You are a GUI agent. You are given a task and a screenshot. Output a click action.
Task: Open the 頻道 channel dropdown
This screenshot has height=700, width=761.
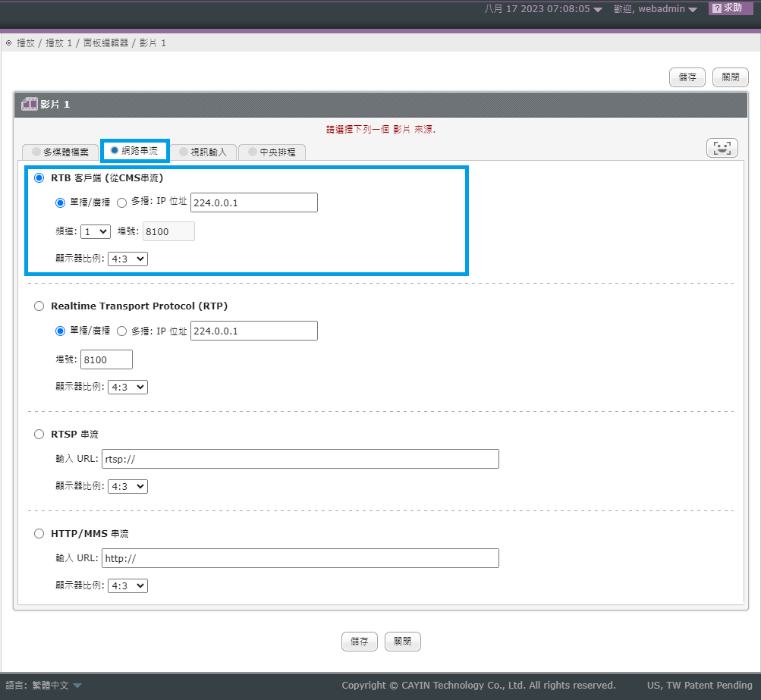pos(96,231)
